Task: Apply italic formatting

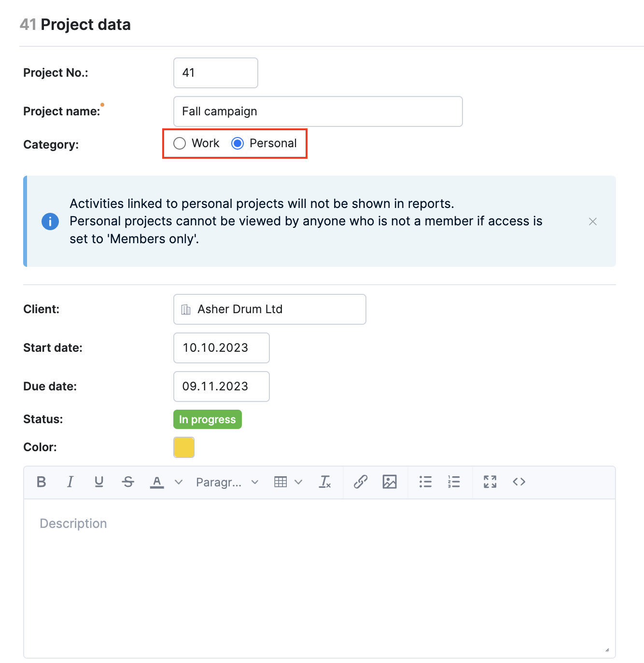Action: click(70, 482)
